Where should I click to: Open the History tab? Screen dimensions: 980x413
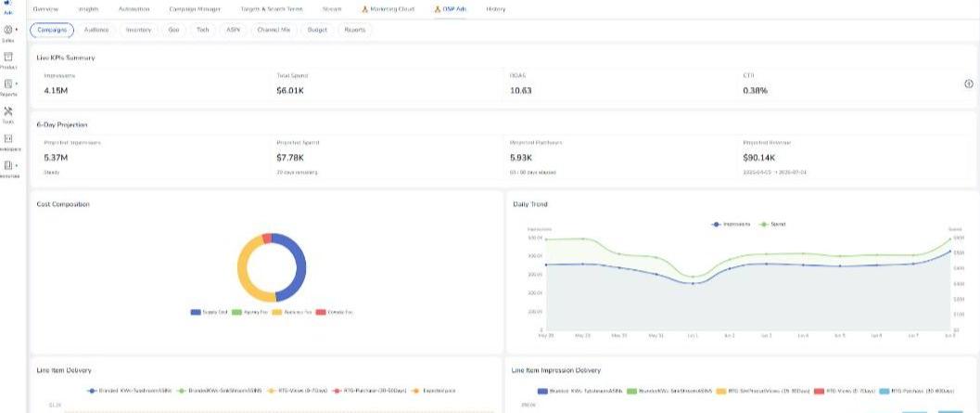pyautogui.click(x=496, y=9)
